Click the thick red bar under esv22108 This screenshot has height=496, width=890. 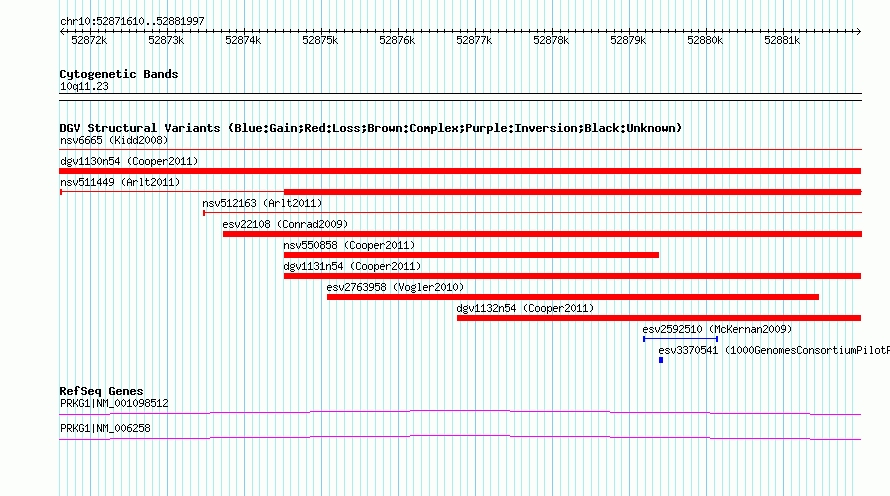[542, 234]
